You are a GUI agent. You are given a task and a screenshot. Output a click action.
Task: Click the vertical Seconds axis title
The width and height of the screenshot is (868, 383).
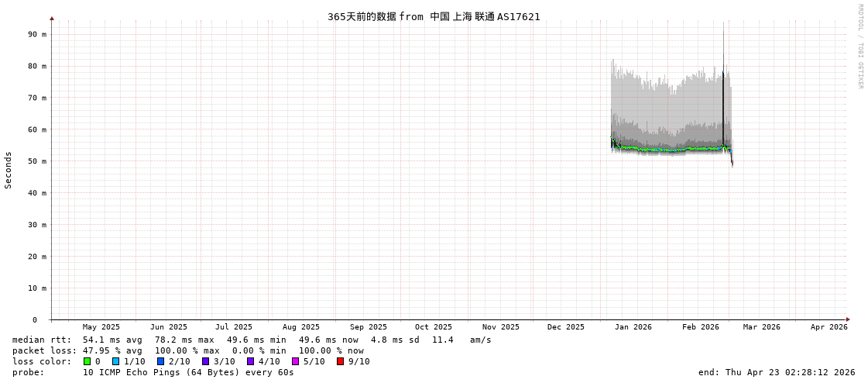click(9, 170)
